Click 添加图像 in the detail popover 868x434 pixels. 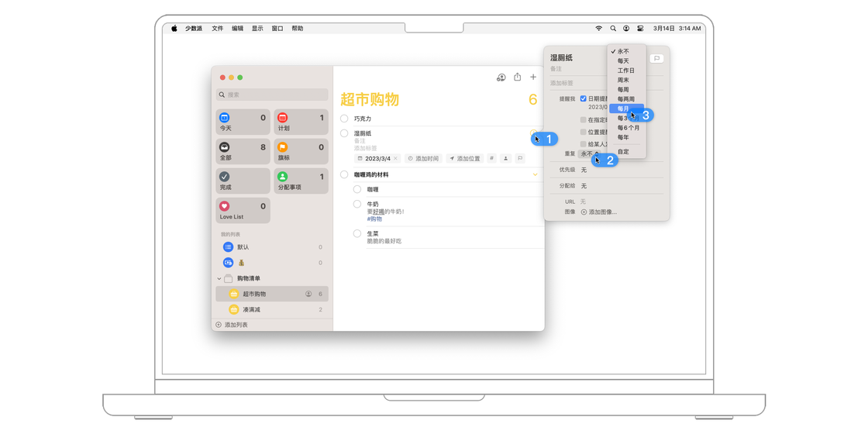[599, 212]
